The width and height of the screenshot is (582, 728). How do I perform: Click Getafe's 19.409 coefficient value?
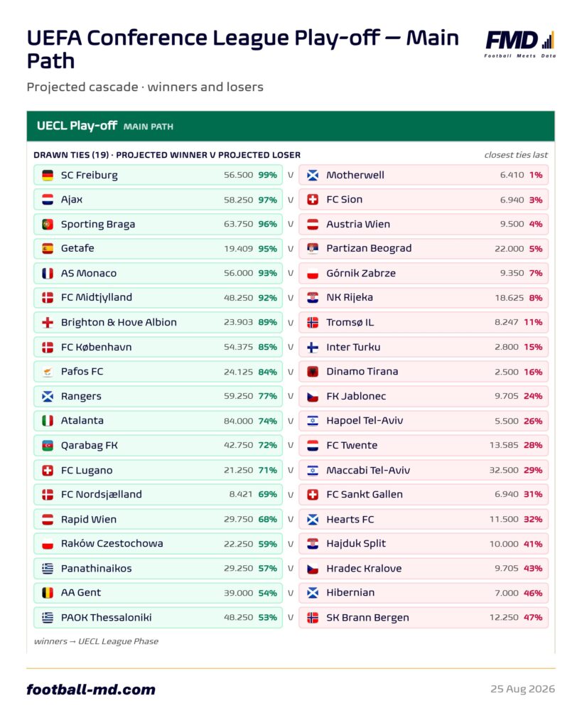click(238, 249)
